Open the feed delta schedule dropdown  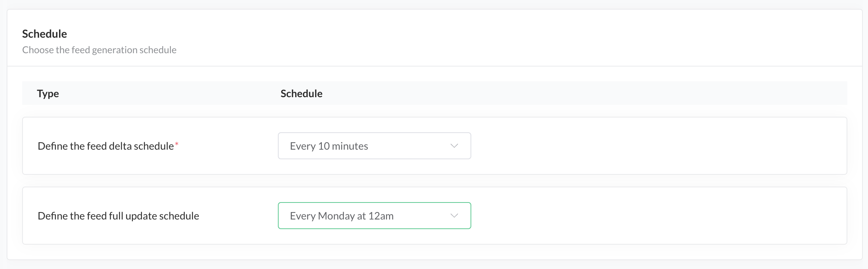374,146
